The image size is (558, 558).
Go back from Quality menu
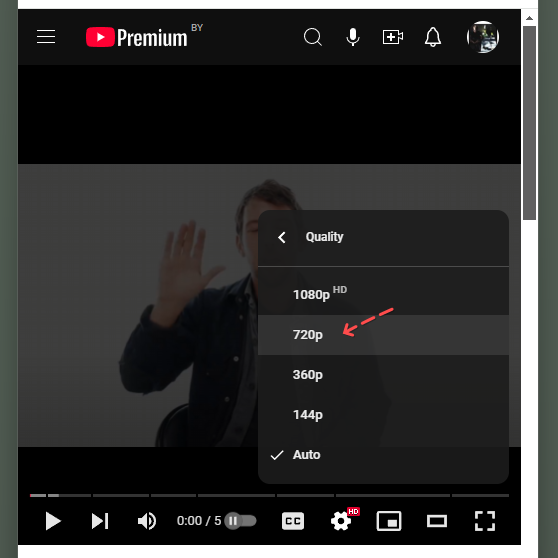coord(282,237)
